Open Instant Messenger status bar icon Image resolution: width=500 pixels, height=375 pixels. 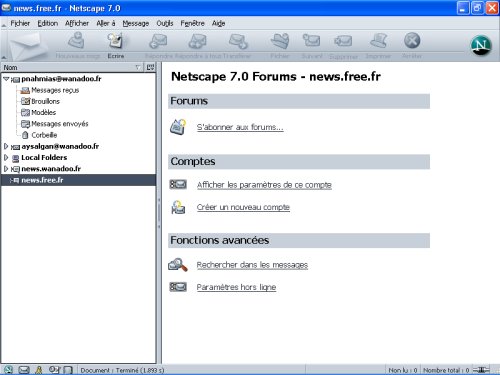pos(39,370)
